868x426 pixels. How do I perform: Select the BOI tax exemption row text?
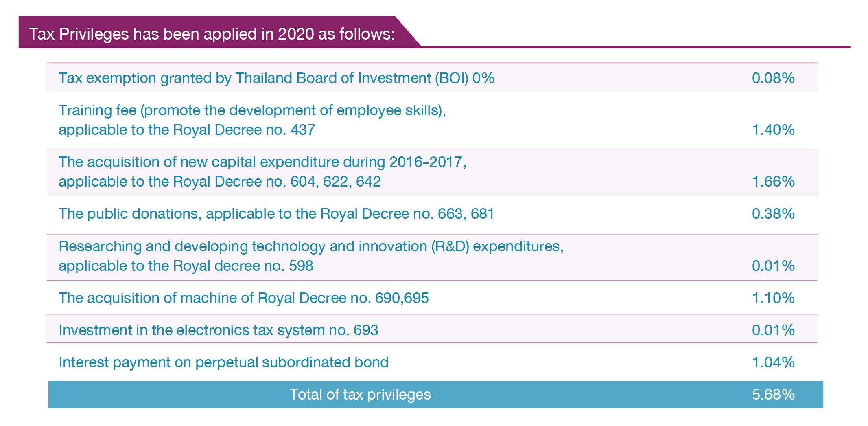click(276, 78)
